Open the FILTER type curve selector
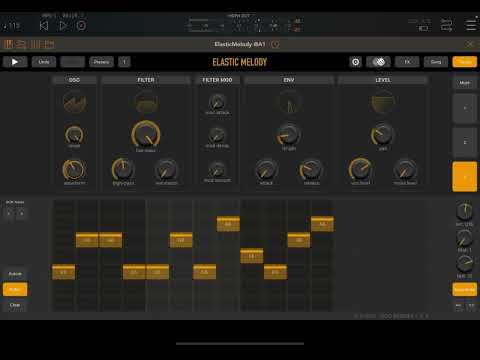The width and height of the screenshot is (480, 360). (x=146, y=102)
